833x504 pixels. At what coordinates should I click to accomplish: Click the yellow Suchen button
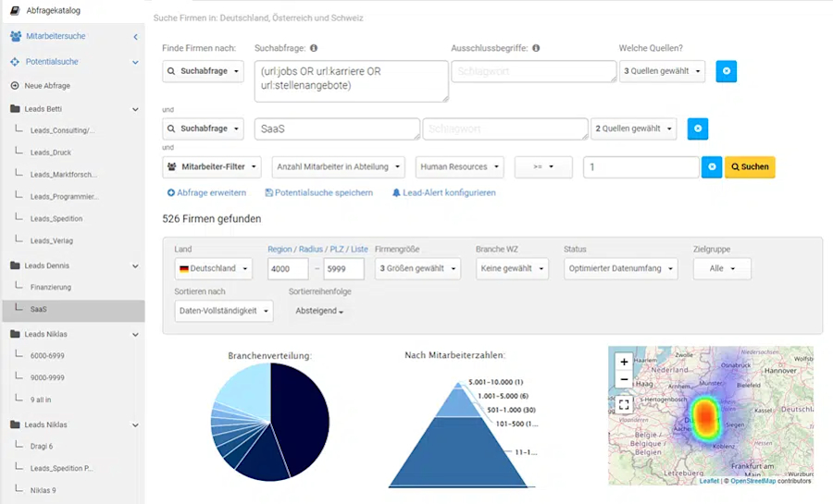[x=750, y=166]
